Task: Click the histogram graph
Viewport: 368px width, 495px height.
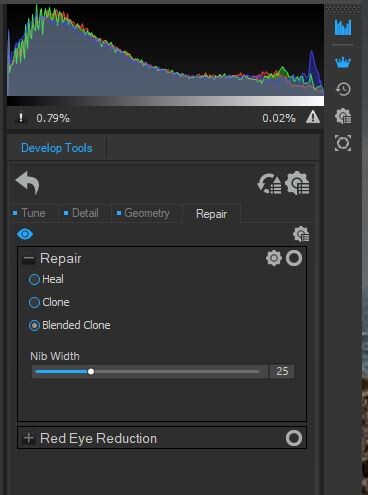Action: point(165,50)
